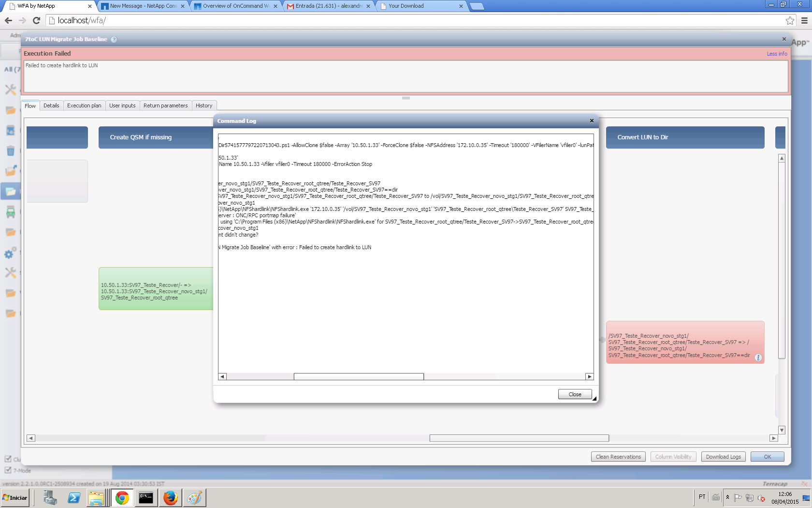The height and width of the screenshot is (508, 812).
Task: Open the User inputs tab
Action: tap(122, 105)
